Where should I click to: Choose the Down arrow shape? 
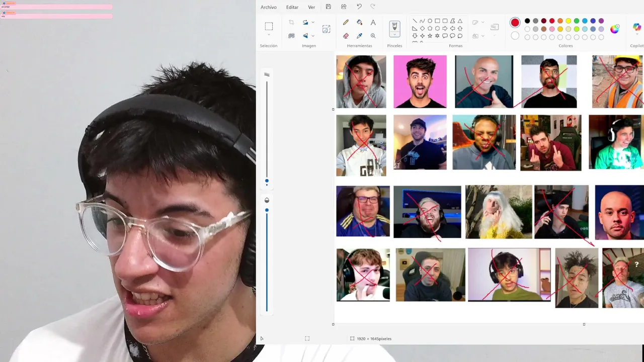(415, 36)
